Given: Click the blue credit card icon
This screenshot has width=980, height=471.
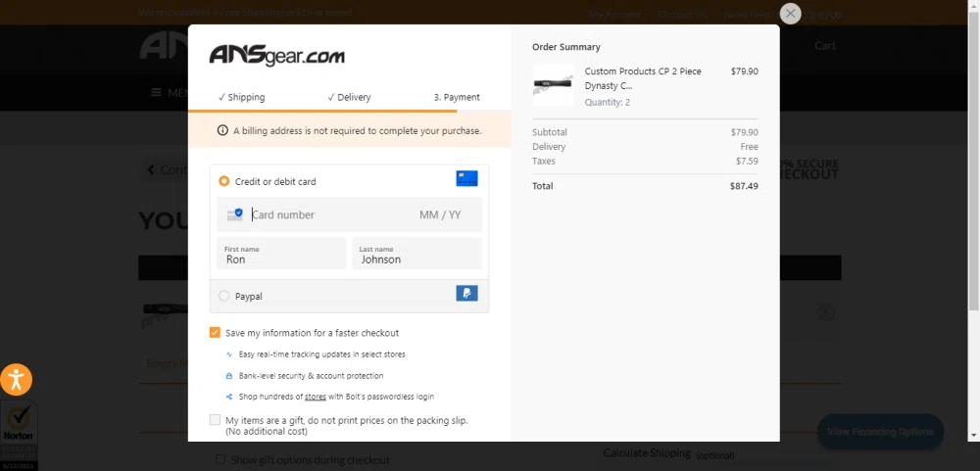Looking at the screenshot, I should [x=466, y=178].
